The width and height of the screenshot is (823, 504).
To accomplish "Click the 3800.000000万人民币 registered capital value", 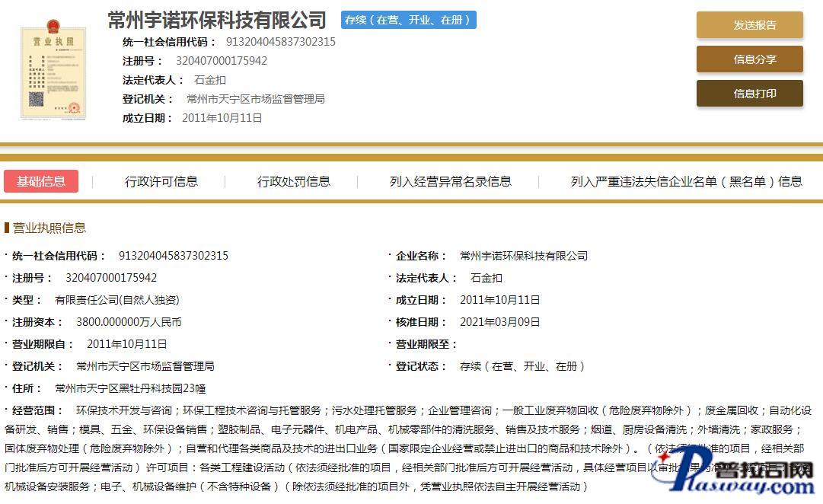I will [129, 322].
